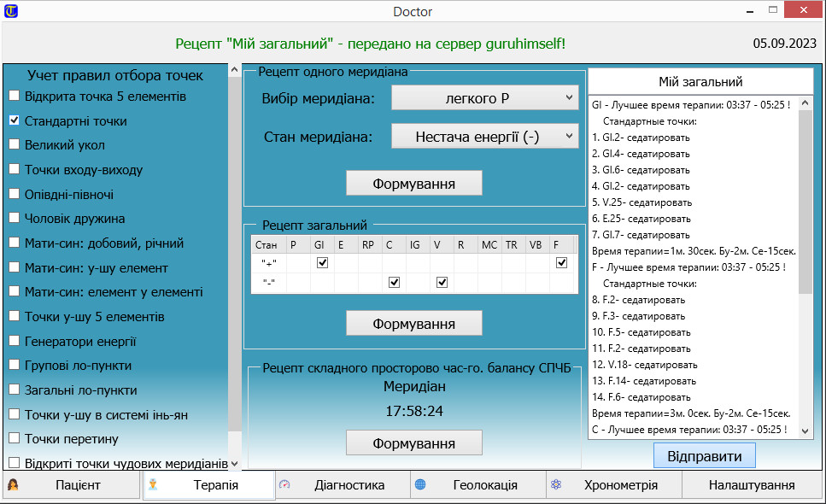826x504 pixels.
Task: Click the Doctor app icon in title bar
Action: (10, 12)
